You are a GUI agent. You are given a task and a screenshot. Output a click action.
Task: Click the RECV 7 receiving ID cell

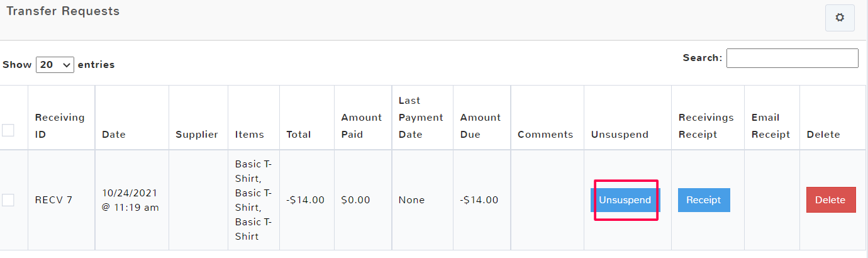pyautogui.click(x=53, y=200)
